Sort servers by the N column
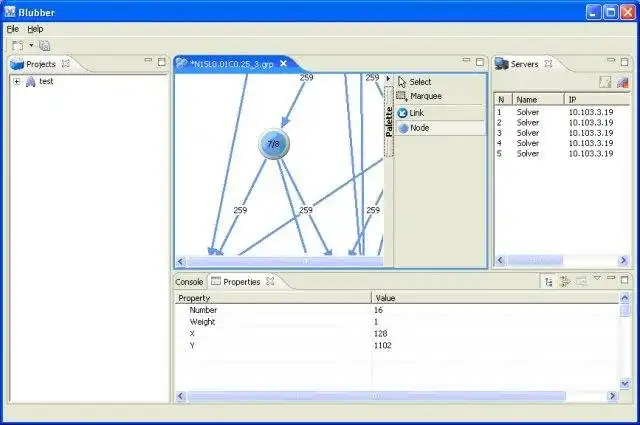 click(x=503, y=100)
